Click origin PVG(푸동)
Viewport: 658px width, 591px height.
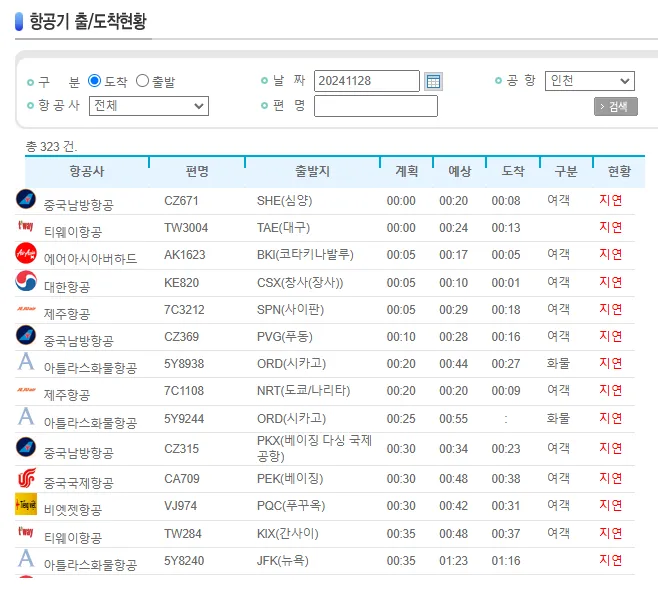click(x=285, y=337)
